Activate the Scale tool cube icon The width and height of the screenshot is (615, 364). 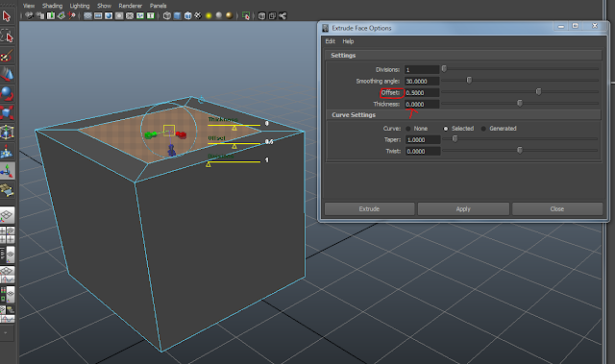coord(7,112)
